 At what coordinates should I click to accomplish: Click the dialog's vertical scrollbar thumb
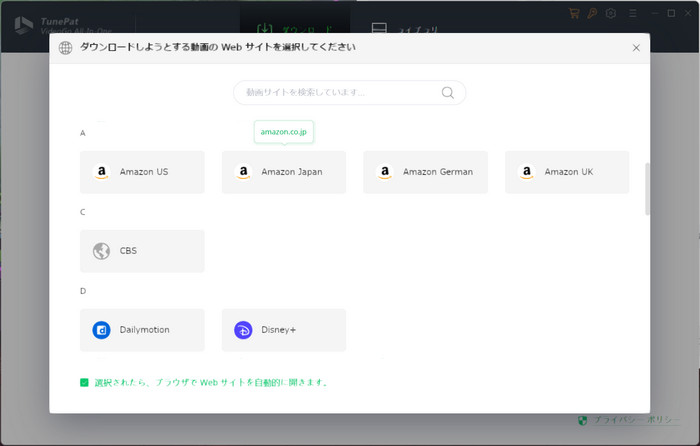coord(647,189)
